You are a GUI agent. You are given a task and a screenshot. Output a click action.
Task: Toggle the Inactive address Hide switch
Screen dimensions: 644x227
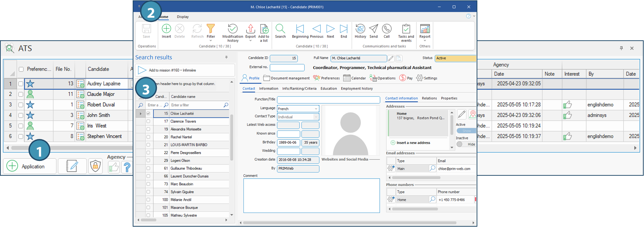point(466,144)
